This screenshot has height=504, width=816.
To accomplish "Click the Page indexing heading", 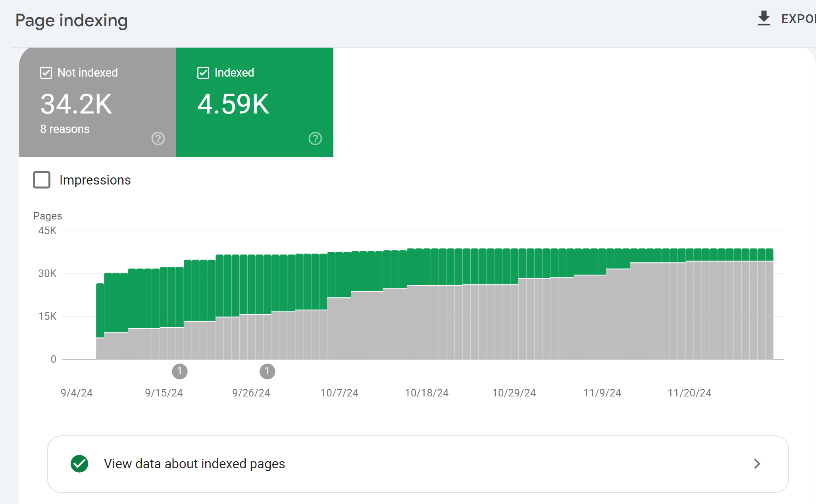I will tap(71, 20).
